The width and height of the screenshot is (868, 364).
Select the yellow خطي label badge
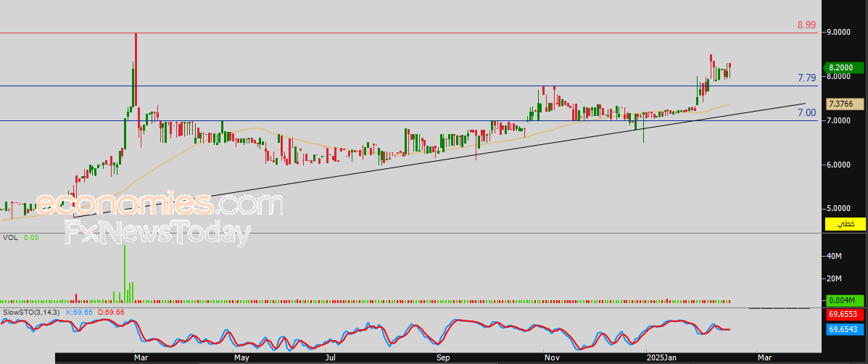pos(846,224)
